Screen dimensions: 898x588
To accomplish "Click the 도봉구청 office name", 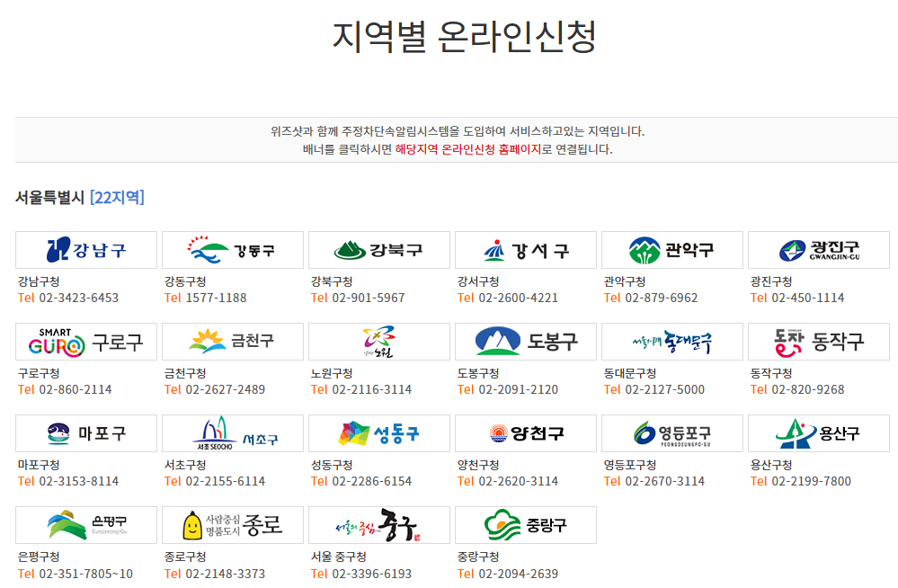I will (478, 373).
